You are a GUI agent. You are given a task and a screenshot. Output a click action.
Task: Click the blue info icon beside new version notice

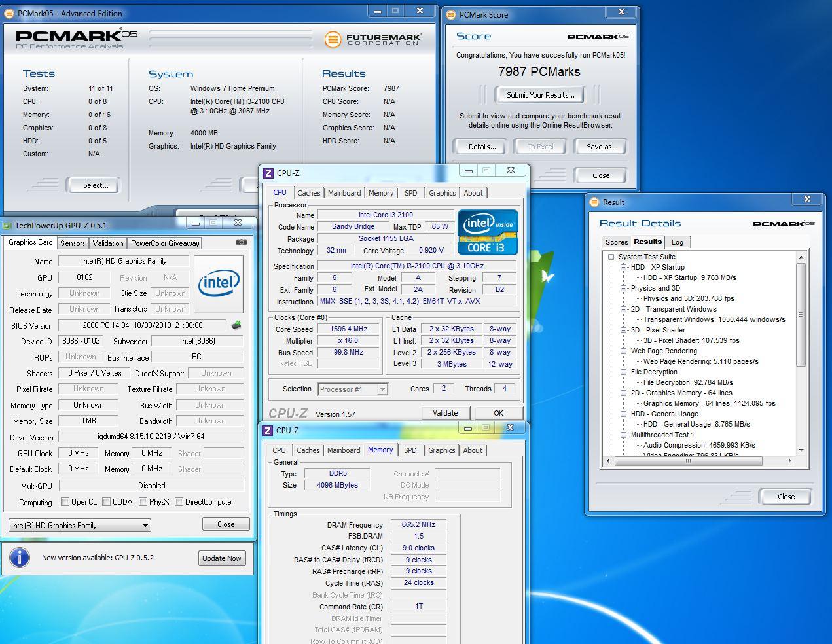pyautogui.click(x=20, y=558)
